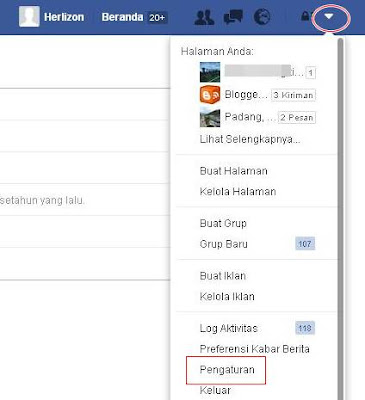Click the text 'setahun yang lalu.'
365x400 pixels.
coord(43,201)
